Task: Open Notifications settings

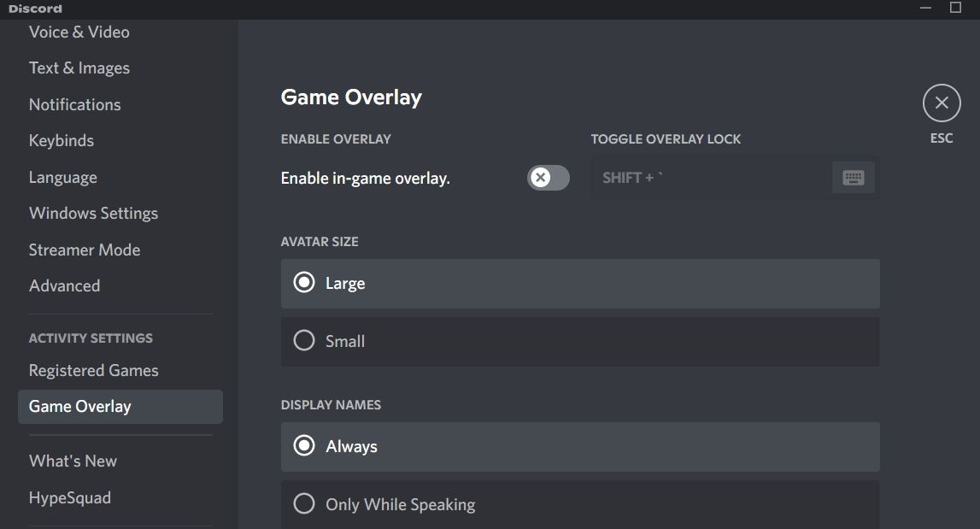Action: [74, 103]
